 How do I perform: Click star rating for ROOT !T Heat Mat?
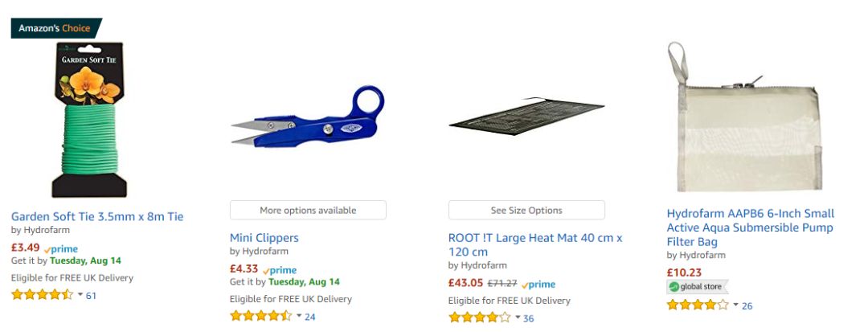[479, 318]
